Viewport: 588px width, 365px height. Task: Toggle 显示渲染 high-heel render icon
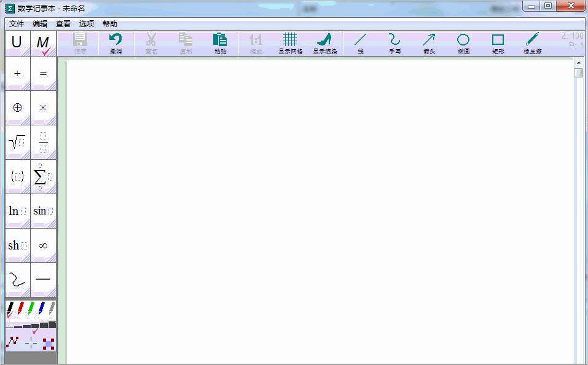(325, 43)
